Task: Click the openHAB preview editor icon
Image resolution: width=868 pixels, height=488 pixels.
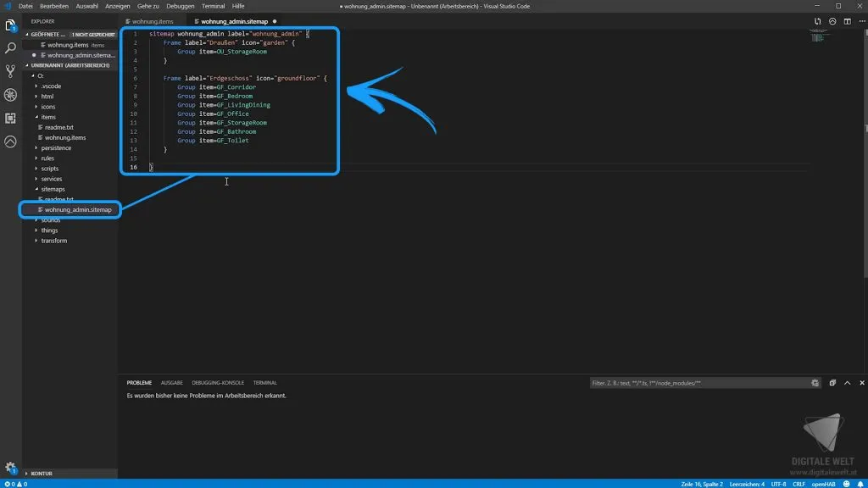Action: 832,21
